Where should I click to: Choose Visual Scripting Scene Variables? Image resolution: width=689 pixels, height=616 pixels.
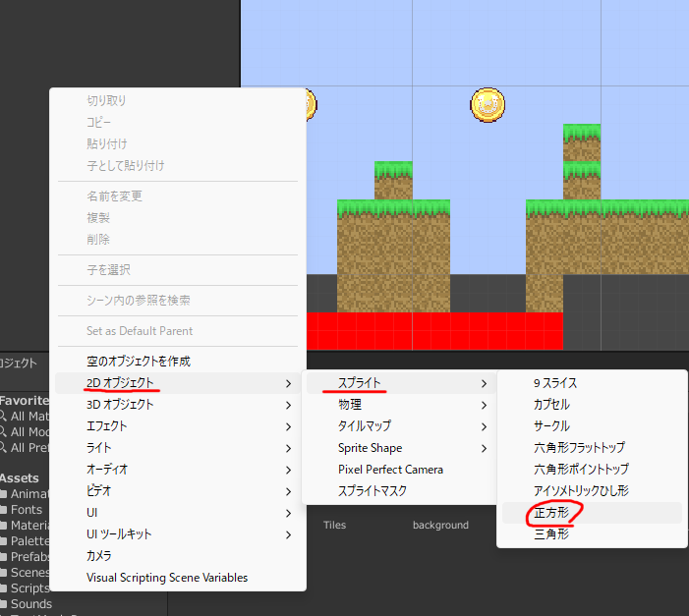[x=178, y=578]
